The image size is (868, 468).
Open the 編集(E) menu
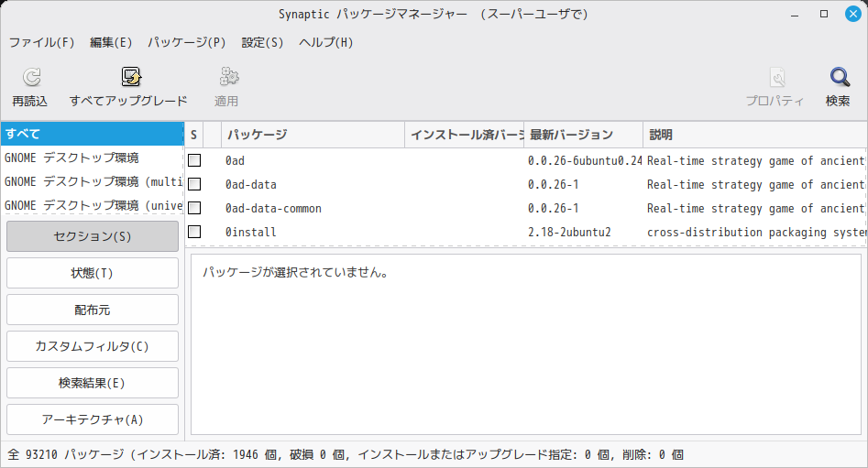(111, 43)
